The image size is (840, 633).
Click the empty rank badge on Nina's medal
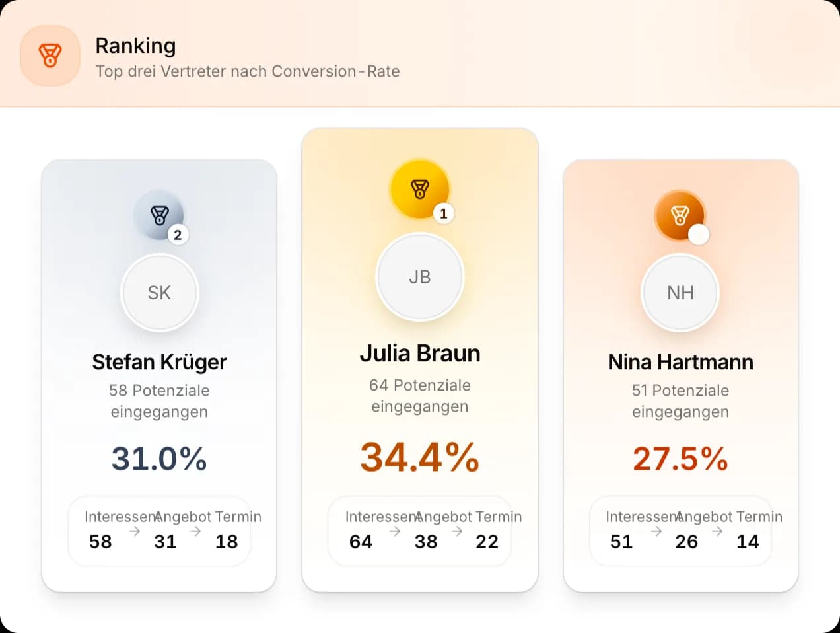(x=699, y=235)
